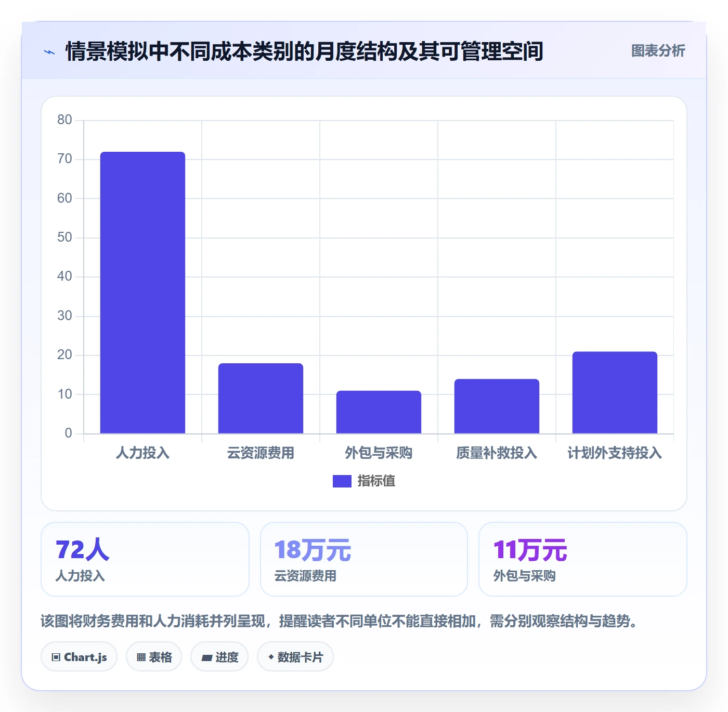Click the bar icon in the 进度 chip
The height and width of the screenshot is (712, 728).
(x=206, y=658)
